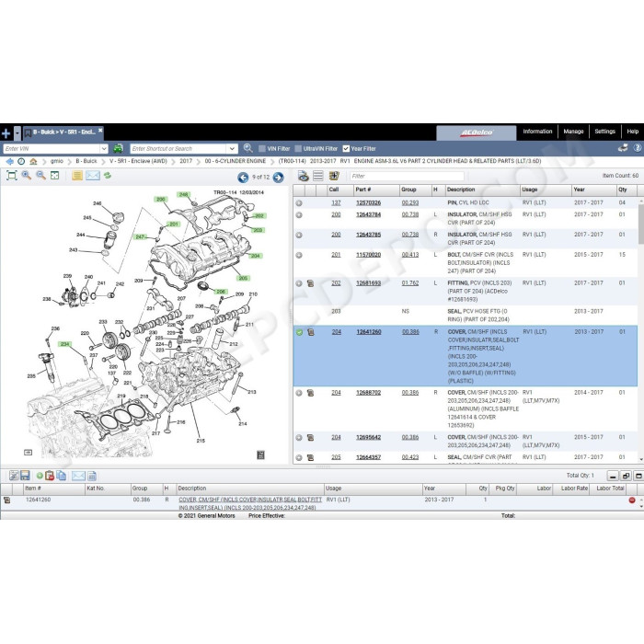Focus the Enter VIN field

(52, 149)
